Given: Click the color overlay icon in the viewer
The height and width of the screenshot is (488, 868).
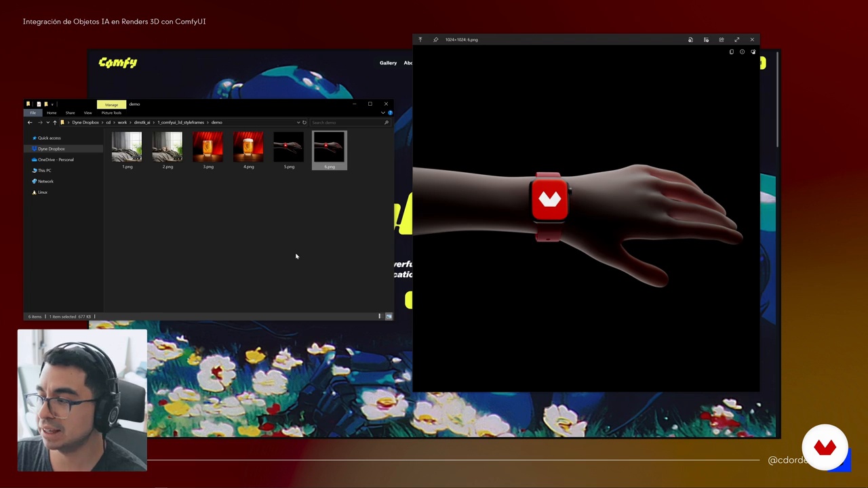Looking at the screenshot, I should click(x=753, y=52).
